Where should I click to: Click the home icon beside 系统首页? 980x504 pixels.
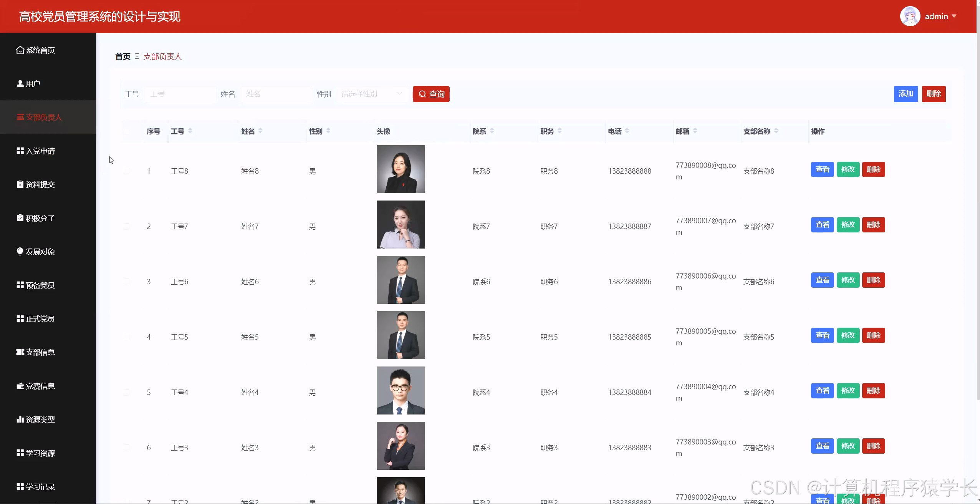point(20,50)
